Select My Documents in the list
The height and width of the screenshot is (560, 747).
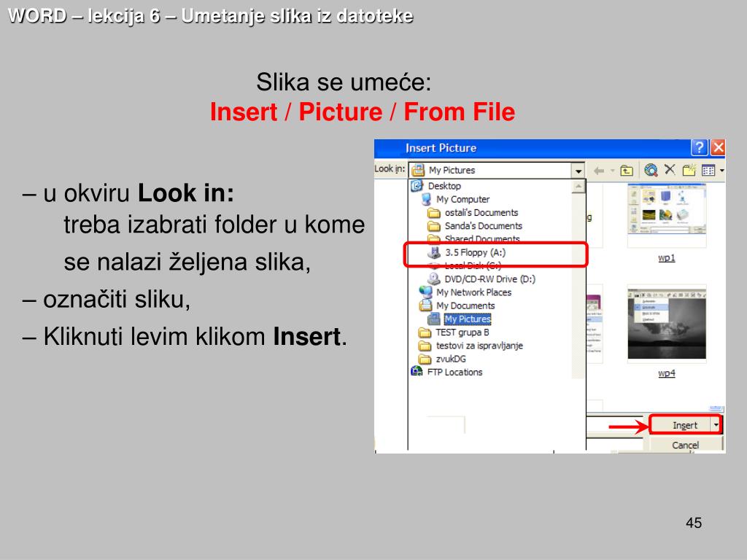(465, 306)
